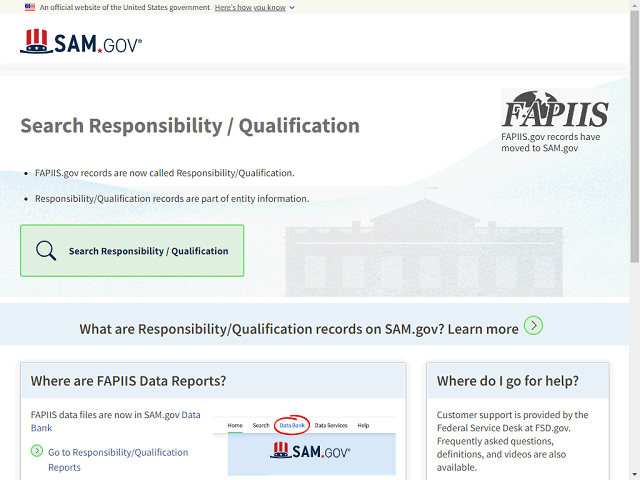Click 'An official website of the United States government' text
This screenshot has height=480, width=640.
[124, 7]
